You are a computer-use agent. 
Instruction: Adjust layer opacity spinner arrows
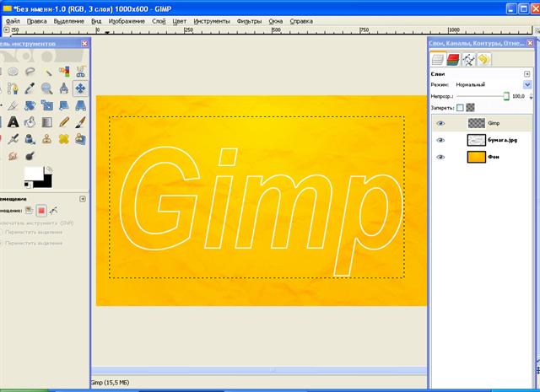point(531,96)
